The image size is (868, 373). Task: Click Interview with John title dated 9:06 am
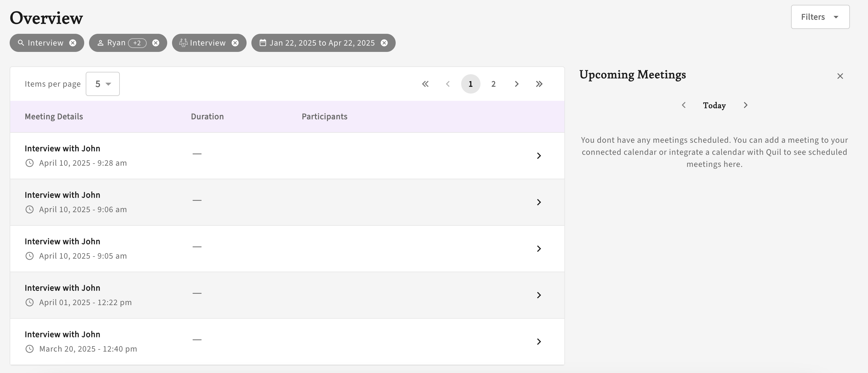point(62,195)
